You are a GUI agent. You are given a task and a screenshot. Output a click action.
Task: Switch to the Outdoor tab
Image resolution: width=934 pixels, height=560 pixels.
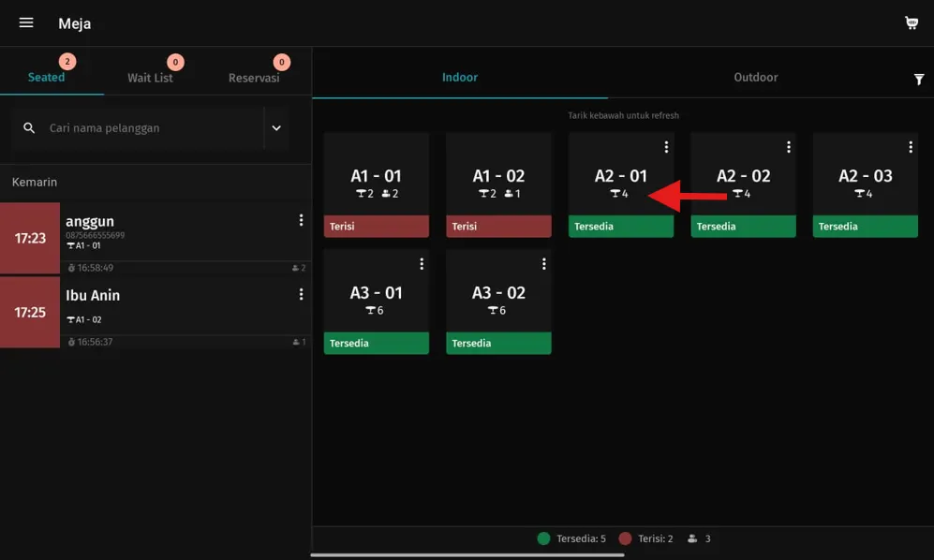(x=755, y=77)
